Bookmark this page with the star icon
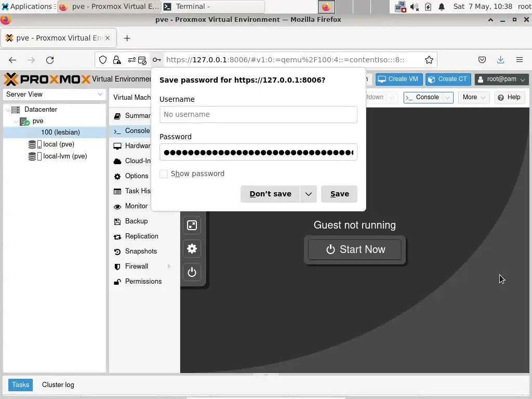Screen dimensions: 532x399 (x=429, y=60)
